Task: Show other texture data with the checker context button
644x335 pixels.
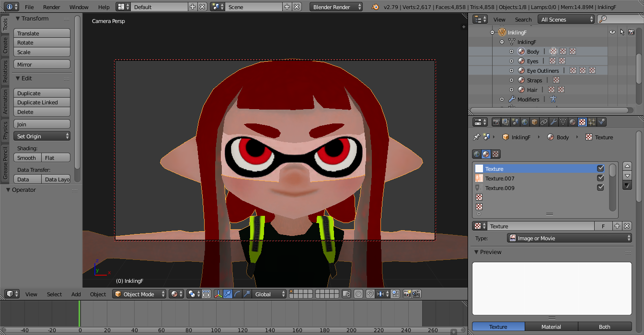Action: click(x=496, y=154)
